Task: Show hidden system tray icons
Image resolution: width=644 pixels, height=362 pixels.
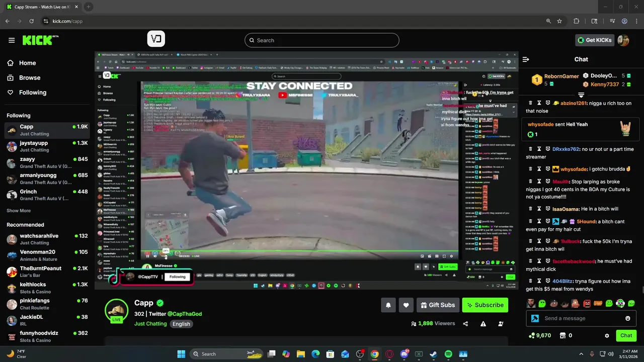Action: point(581,354)
